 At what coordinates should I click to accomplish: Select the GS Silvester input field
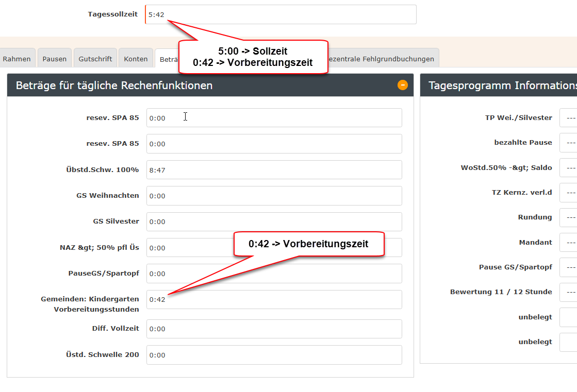coord(274,222)
